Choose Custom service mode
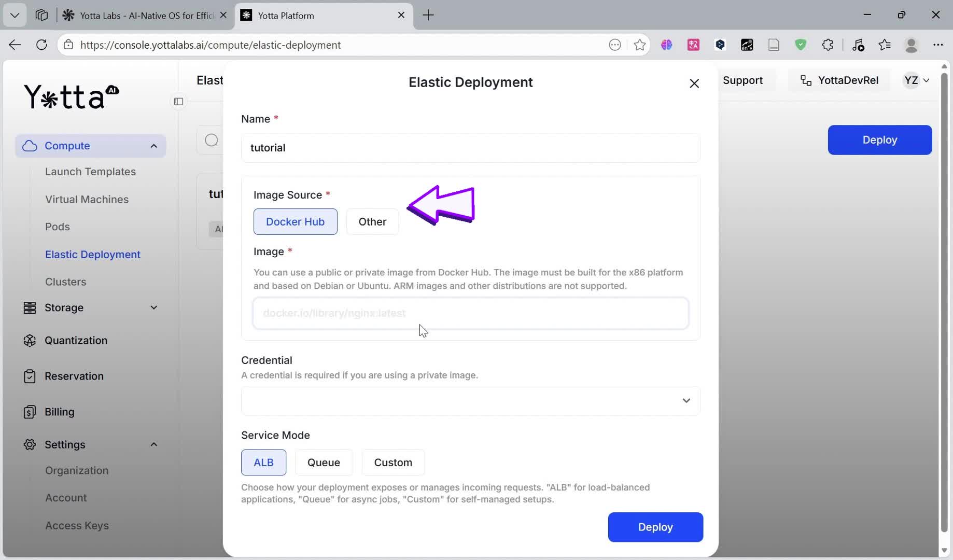This screenshot has height=560, width=953. point(393,463)
